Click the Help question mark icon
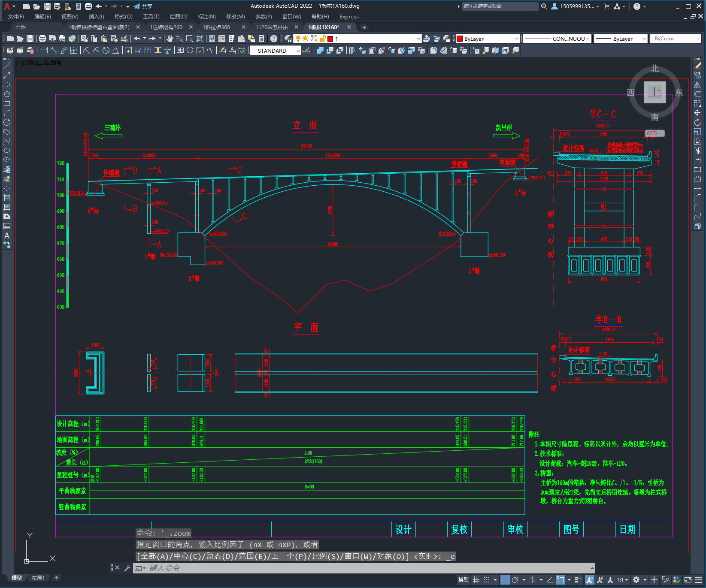 (274, 39)
